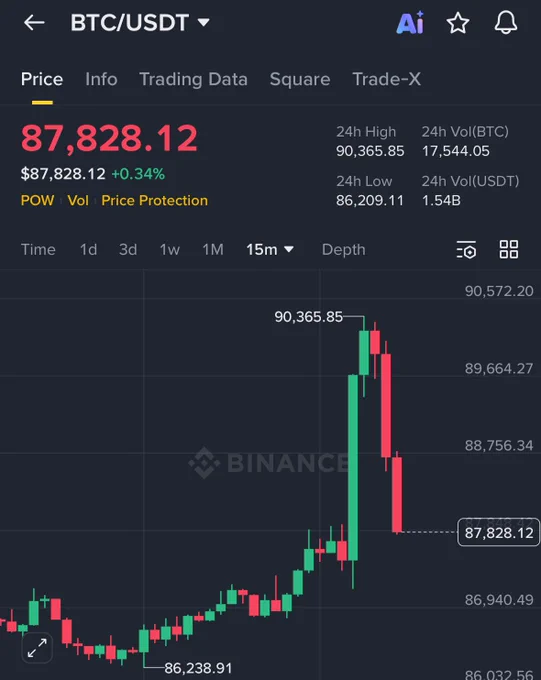The height and width of the screenshot is (680, 541).
Task: Tap the Price Protection tag
Action: [x=154, y=200]
